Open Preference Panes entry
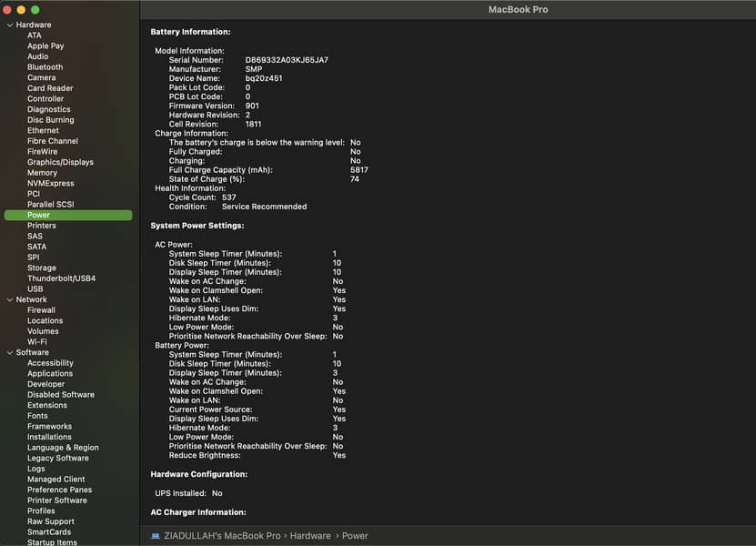The height and width of the screenshot is (546, 756). [x=59, y=490]
